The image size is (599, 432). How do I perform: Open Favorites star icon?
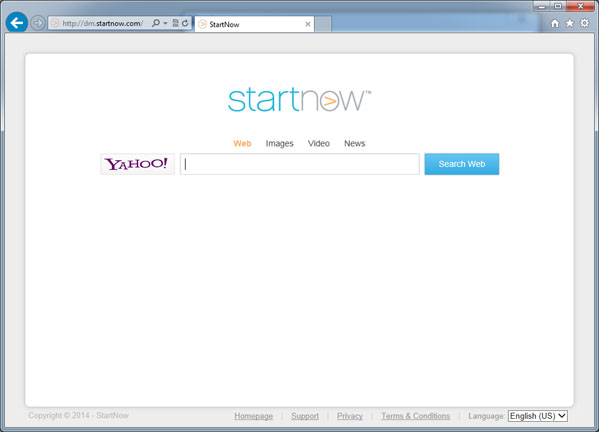coord(570,23)
